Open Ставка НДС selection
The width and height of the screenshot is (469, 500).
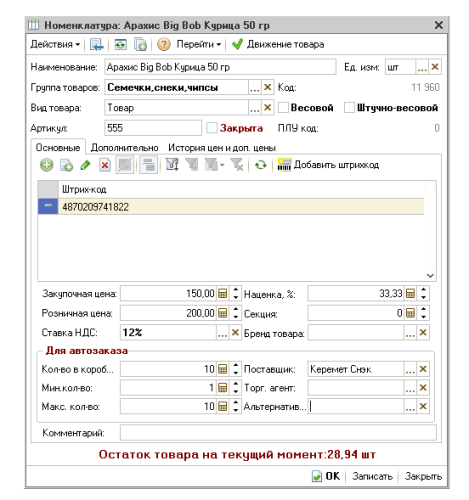click(222, 333)
